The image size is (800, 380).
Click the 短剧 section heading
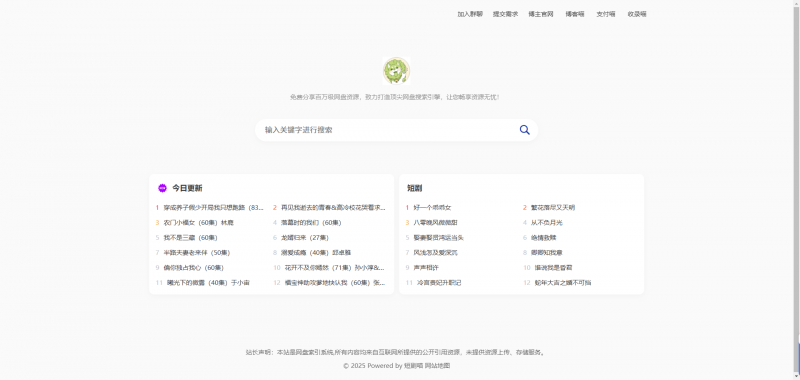click(414, 188)
